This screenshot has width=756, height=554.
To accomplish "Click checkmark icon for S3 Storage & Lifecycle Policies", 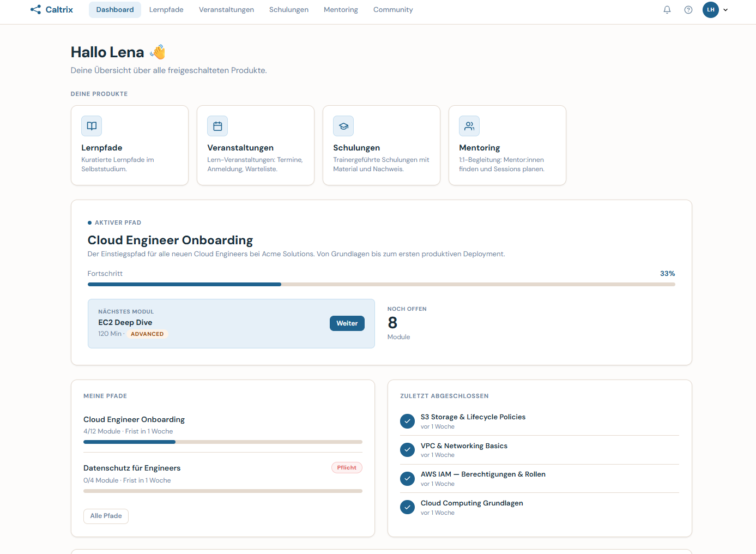I will [x=407, y=421].
